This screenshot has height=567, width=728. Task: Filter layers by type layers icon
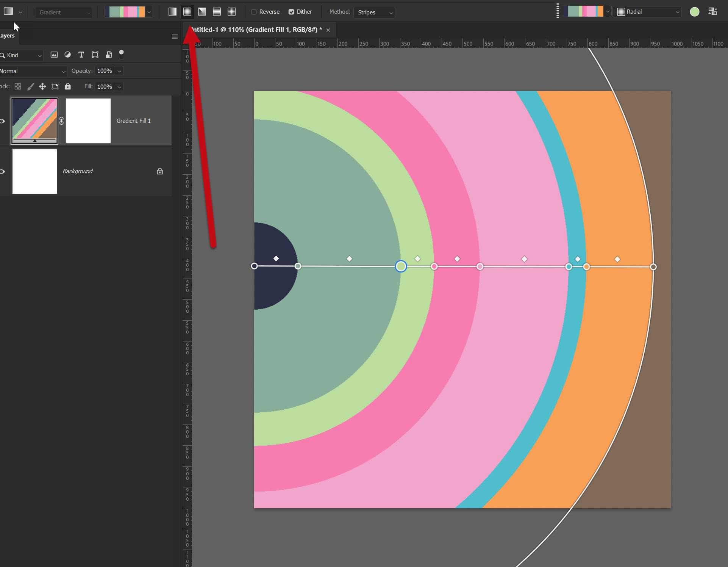click(x=81, y=55)
